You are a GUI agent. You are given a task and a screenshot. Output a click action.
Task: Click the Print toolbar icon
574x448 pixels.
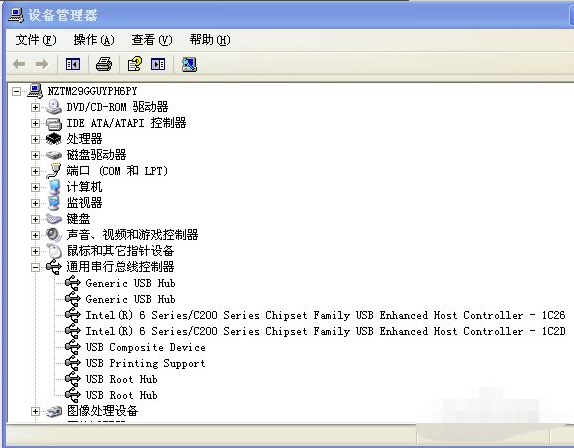tap(104, 64)
